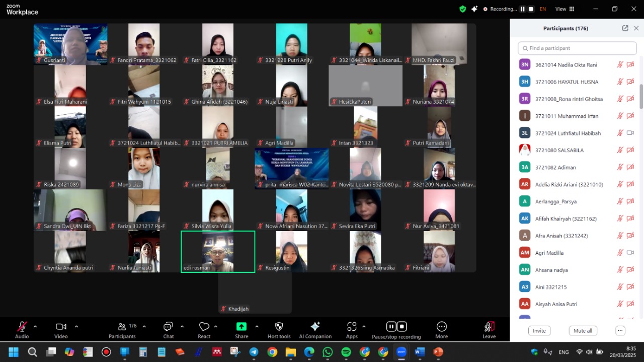
Task: Click the Mute all button
Action: coord(583,331)
